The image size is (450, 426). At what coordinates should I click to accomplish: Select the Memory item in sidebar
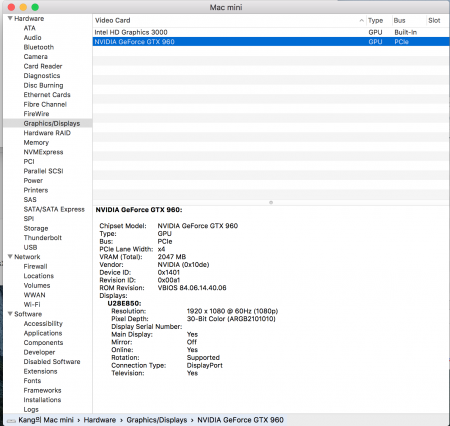(x=36, y=143)
